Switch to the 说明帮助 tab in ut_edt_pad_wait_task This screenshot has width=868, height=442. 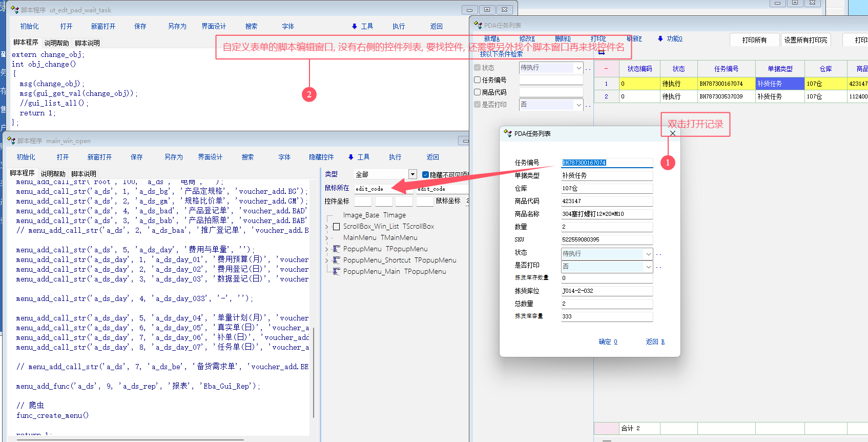click(56, 43)
